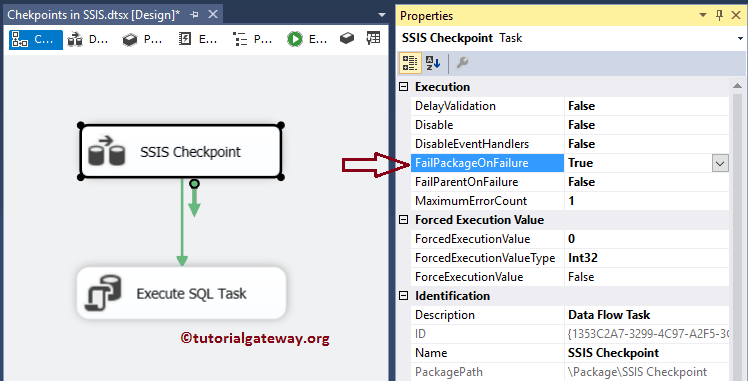Click the False value of FailParentOnFailure
The width and height of the screenshot is (748, 381).
[x=582, y=182]
